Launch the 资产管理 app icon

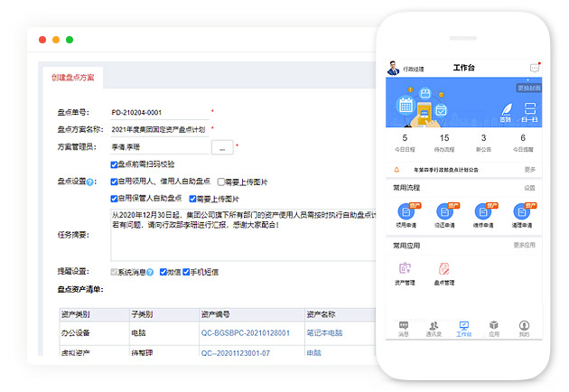(405, 268)
